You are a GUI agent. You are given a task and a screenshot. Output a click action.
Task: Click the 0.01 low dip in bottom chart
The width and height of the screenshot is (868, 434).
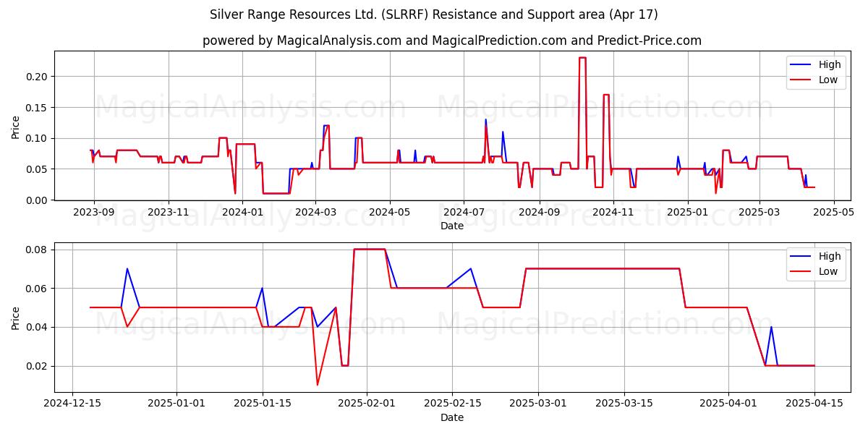pos(317,384)
